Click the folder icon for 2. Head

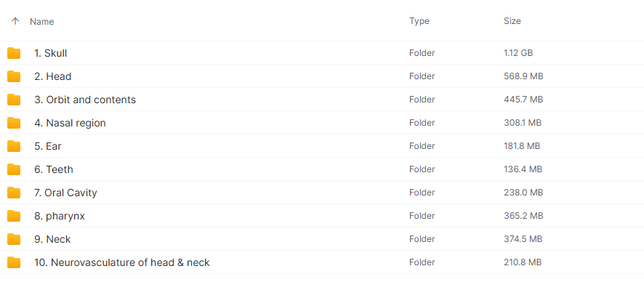[x=14, y=76]
